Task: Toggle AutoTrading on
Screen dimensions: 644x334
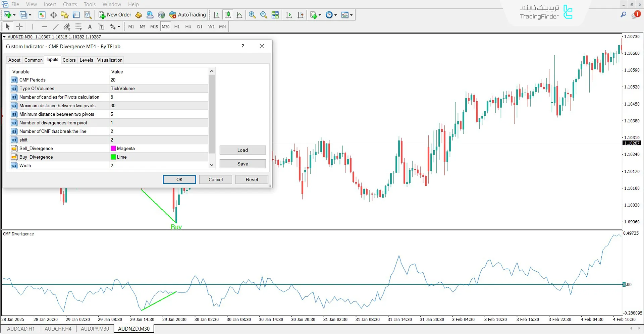Action: pyautogui.click(x=187, y=15)
